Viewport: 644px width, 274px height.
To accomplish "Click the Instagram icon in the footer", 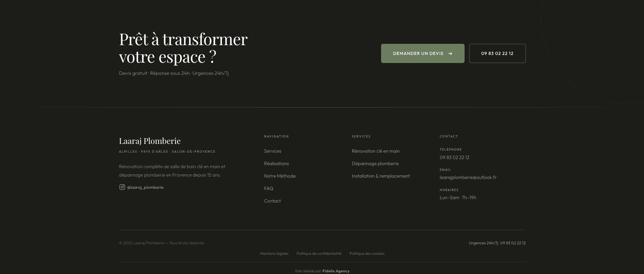I will click(122, 187).
